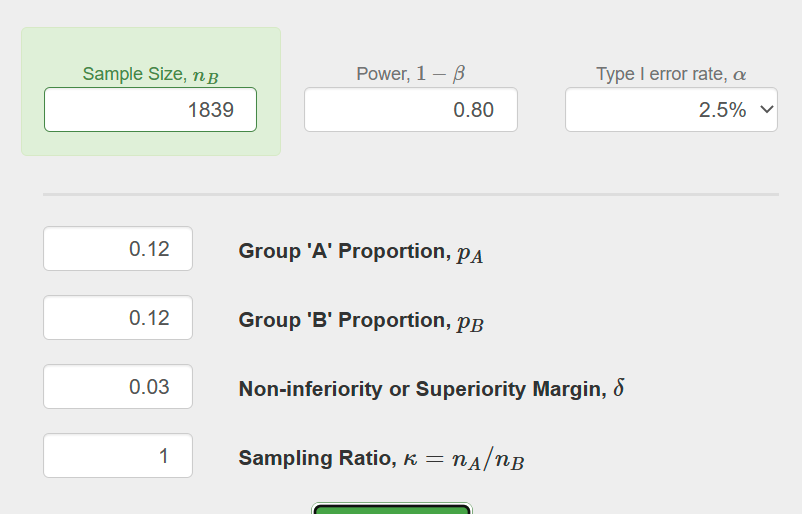Click the "Group 'B' Proportion" label
The height and width of the screenshot is (514, 802).
coord(342,320)
